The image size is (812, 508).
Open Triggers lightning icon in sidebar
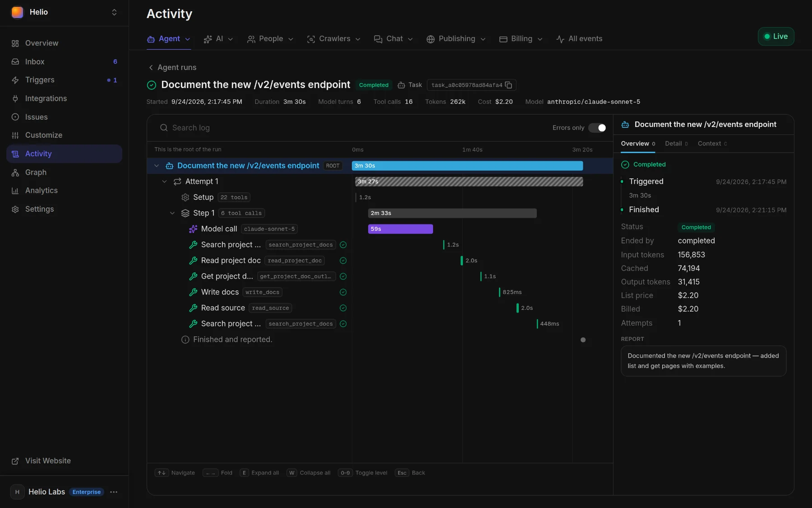coord(15,80)
